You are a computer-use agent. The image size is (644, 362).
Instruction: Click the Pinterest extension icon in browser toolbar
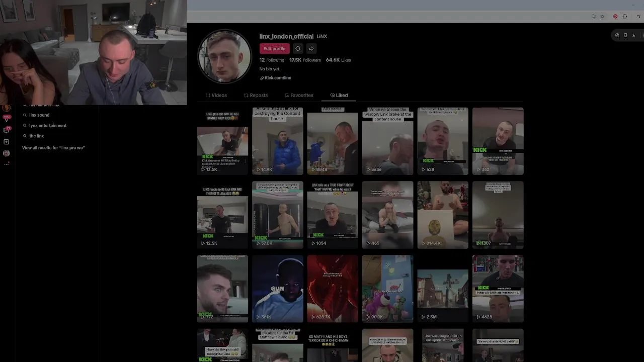click(615, 17)
